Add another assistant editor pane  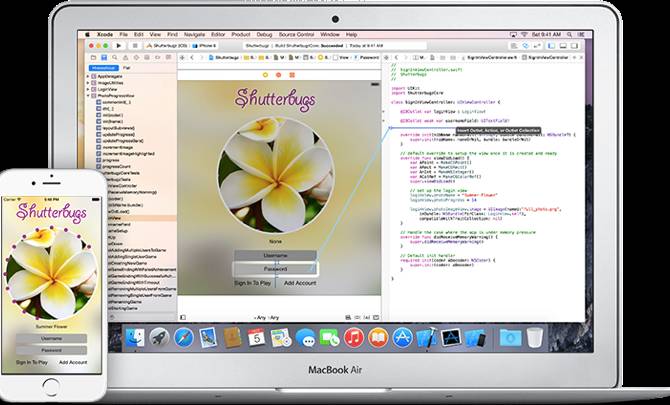pos(574,57)
